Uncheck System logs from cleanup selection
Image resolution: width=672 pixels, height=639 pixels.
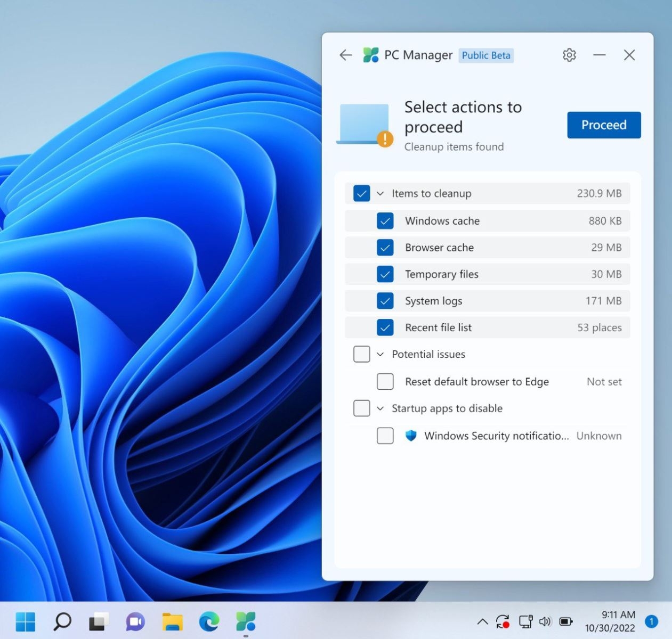pos(385,300)
